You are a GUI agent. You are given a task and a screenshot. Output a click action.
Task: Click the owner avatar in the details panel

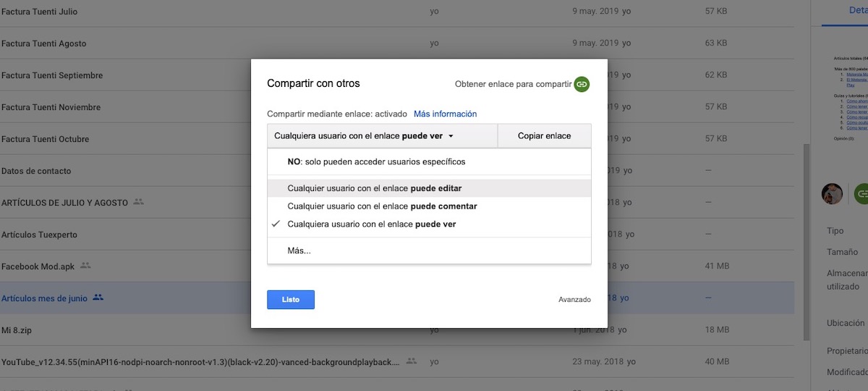pyautogui.click(x=832, y=193)
